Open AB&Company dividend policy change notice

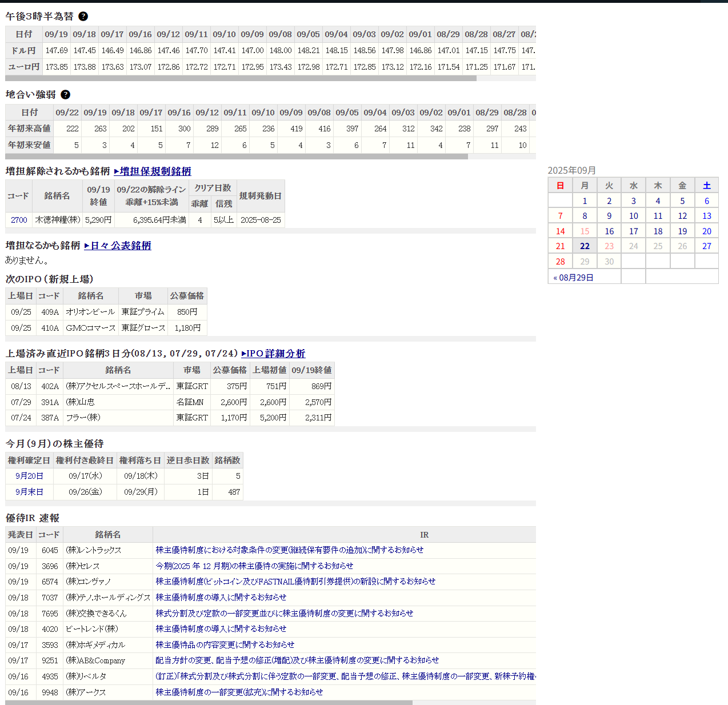(297, 660)
